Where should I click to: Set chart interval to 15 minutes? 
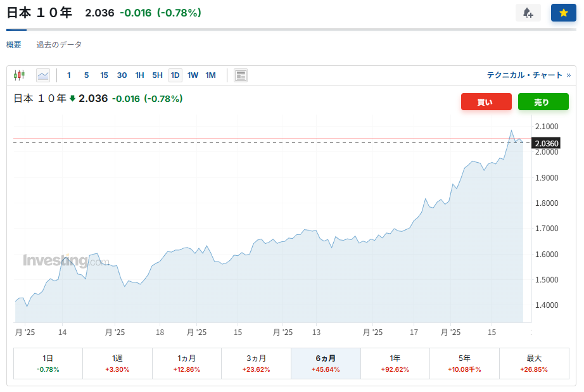pos(104,75)
